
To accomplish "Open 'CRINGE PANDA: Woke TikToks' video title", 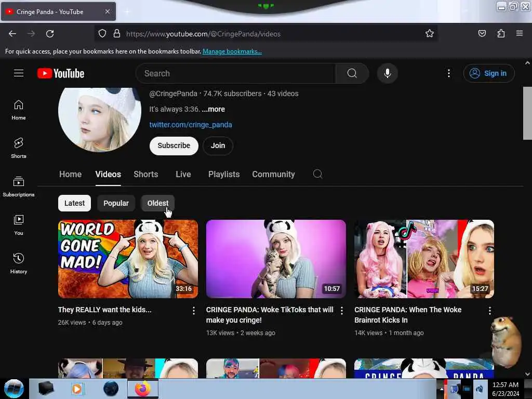I will click(270, 315).
